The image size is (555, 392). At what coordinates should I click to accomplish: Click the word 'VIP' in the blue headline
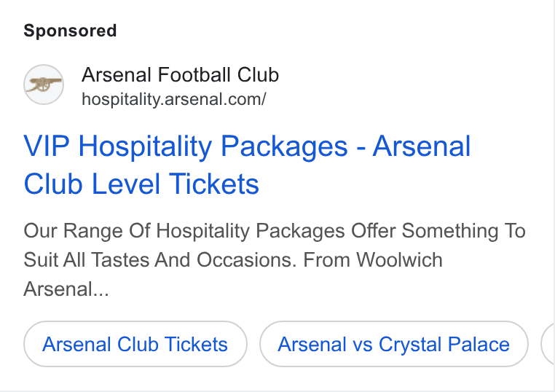point(47,146)
